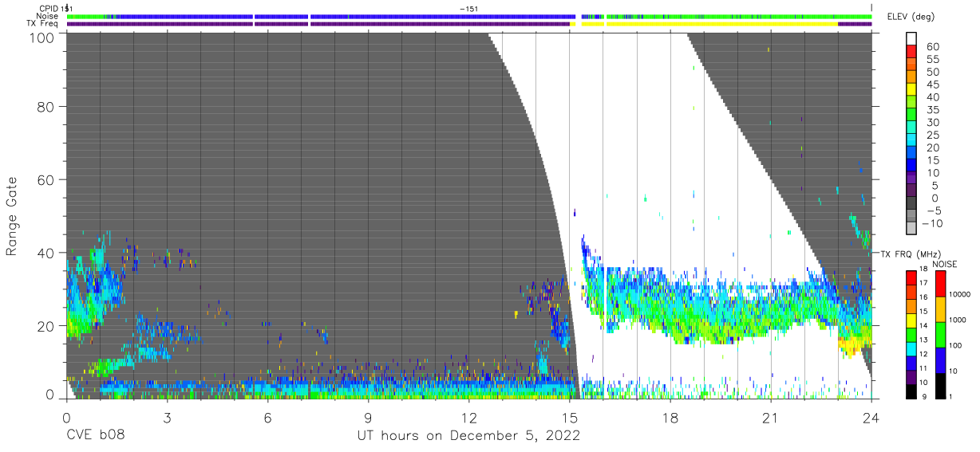The height and width of the screenshot is (452, 980).
Task: Select the black bottom swatch of TX FRQ legend
Action: pos(911,391)
